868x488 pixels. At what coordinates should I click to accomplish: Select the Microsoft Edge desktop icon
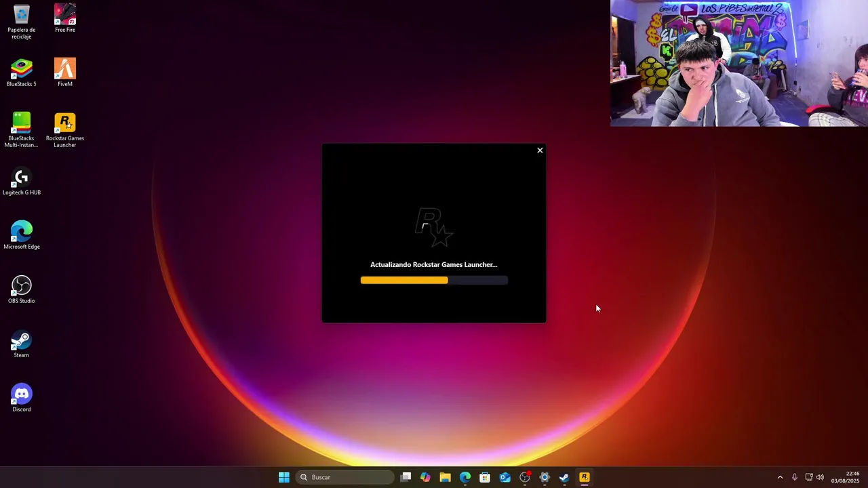[22, 236]
